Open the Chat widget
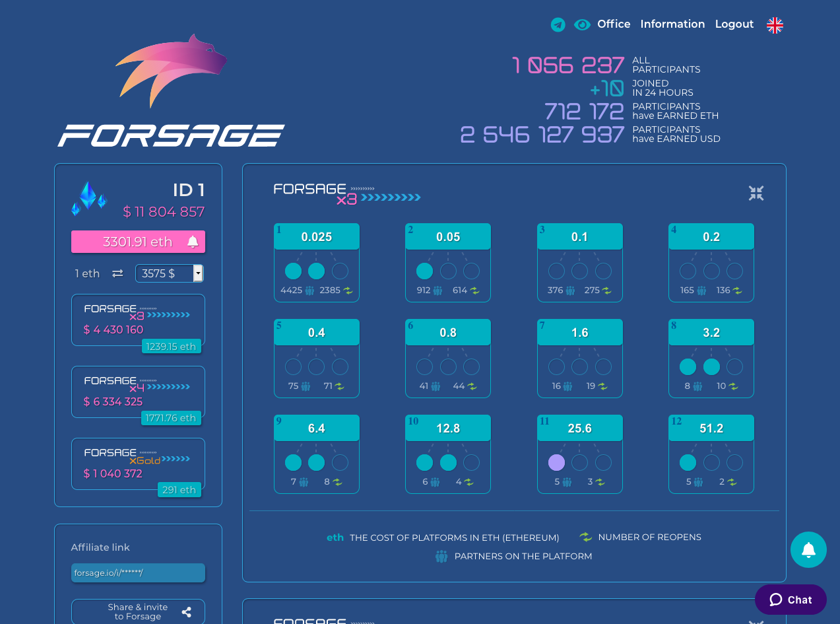 [x=791, y=600]
